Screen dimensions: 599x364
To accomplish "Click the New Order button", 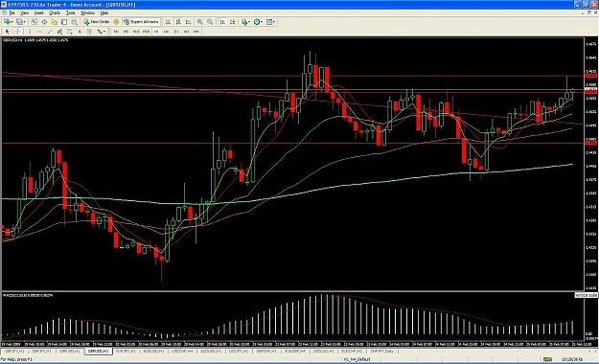I will [96, 22].
